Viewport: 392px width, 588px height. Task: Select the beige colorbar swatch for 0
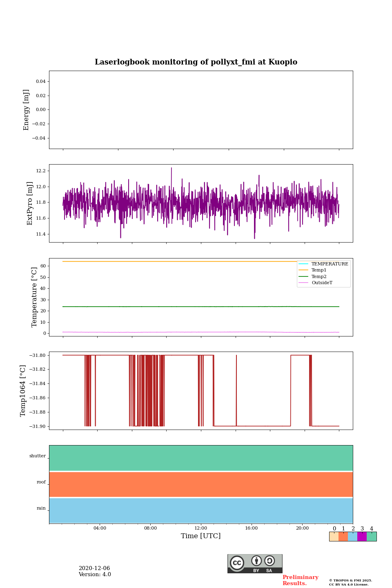[334, 537]
